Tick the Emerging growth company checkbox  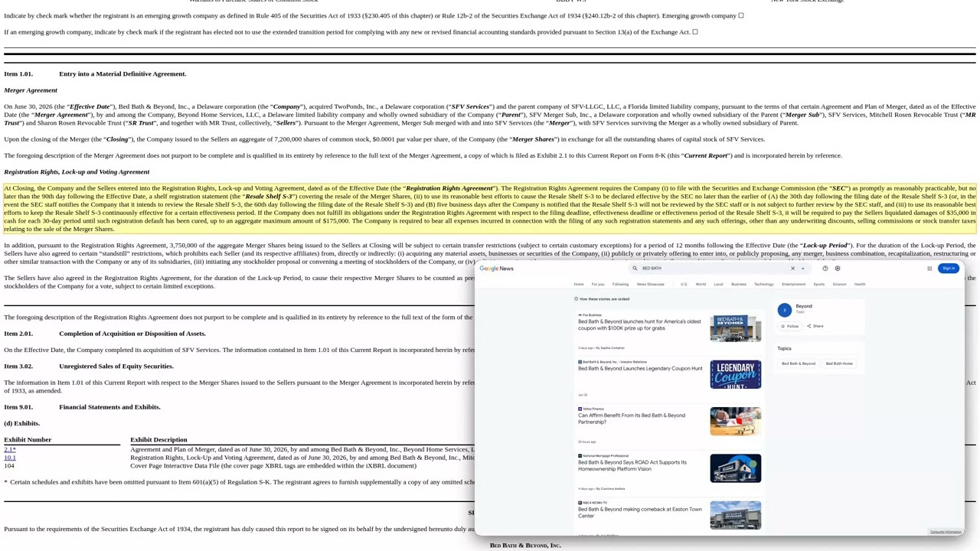pyautogui.click(x=741, y=15)
